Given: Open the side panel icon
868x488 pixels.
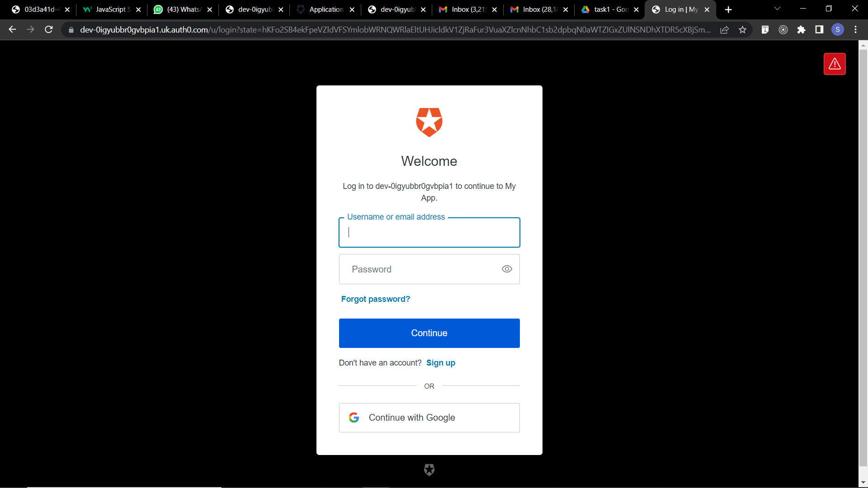Looking at the screenshot, I should tap(819, 30).
